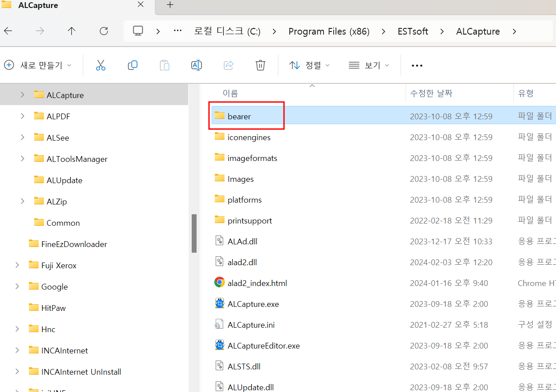This screenshot has height=392, width=556.
Task: Click the ALAd.dll file icon
Action: (x=219, y=241)
